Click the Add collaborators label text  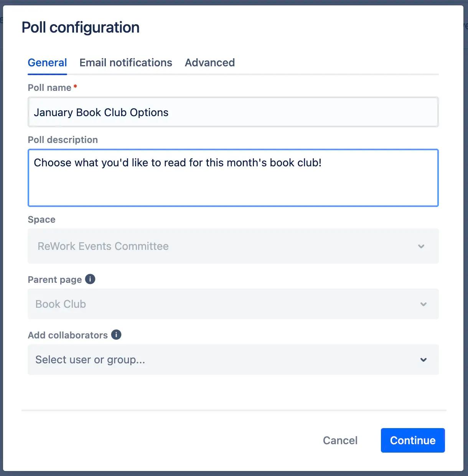tap(68, 335)
